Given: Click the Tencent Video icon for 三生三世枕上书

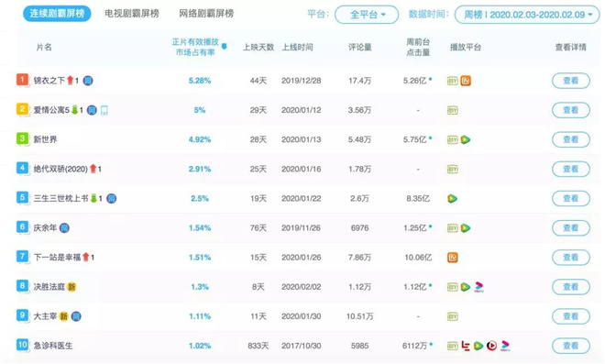Looking at the screenshot, I should click(452, 198).
